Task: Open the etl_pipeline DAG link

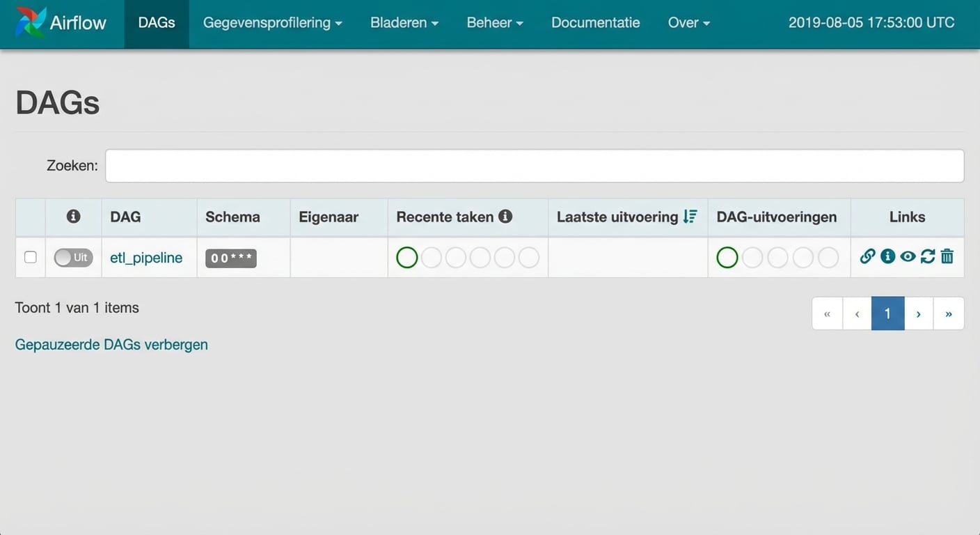Action: point(146,257)
